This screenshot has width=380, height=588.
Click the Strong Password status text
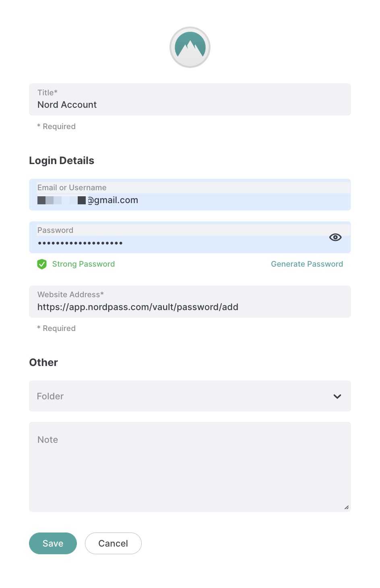pos(83,264)
